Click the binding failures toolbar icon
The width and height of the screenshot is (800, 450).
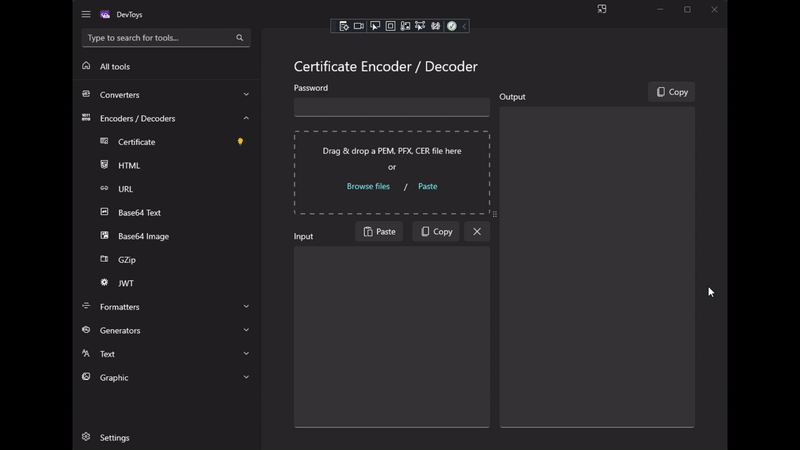420,26
